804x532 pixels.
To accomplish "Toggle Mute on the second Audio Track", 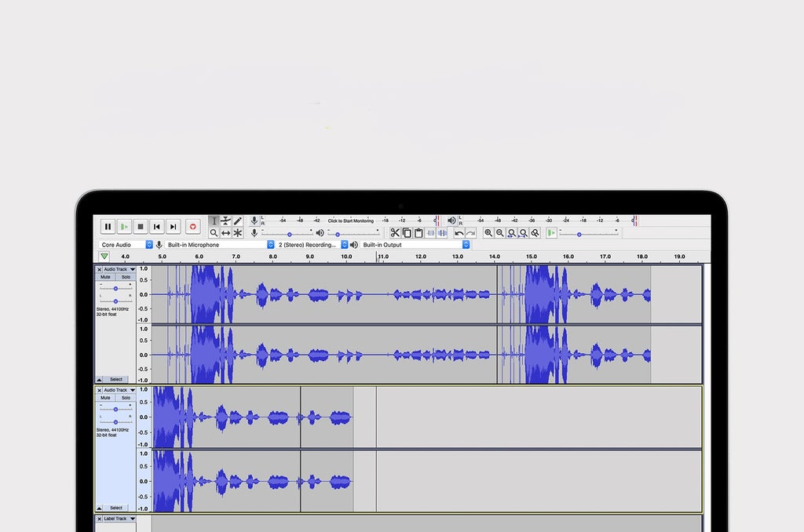I will pos(105,398).
